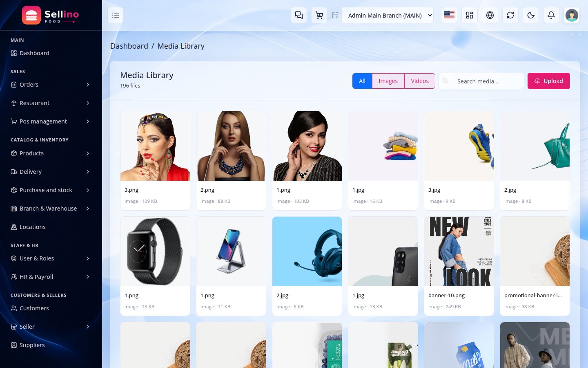Select the Videos filter tab

420,81
